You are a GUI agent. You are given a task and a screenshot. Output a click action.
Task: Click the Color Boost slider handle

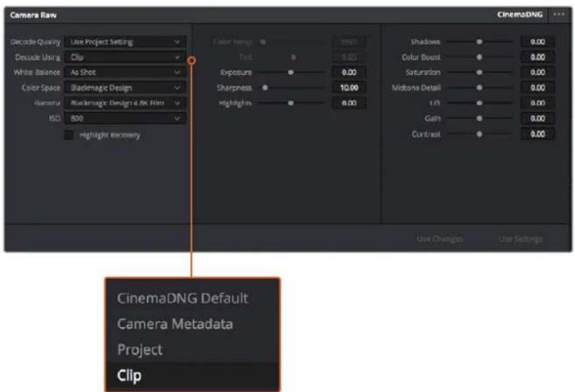479,58
